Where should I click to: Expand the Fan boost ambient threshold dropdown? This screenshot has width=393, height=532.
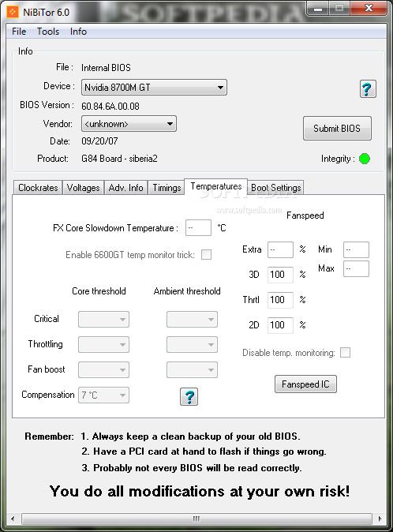[x=192, y=370]
